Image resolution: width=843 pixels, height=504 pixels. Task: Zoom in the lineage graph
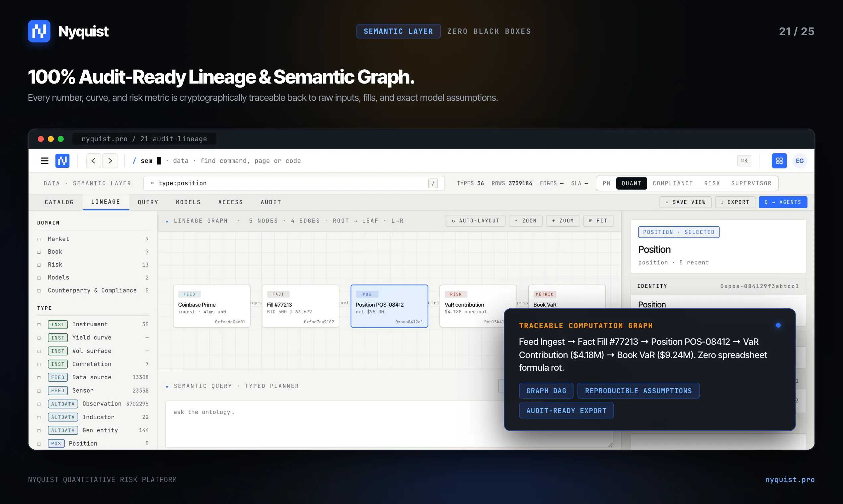563,221
